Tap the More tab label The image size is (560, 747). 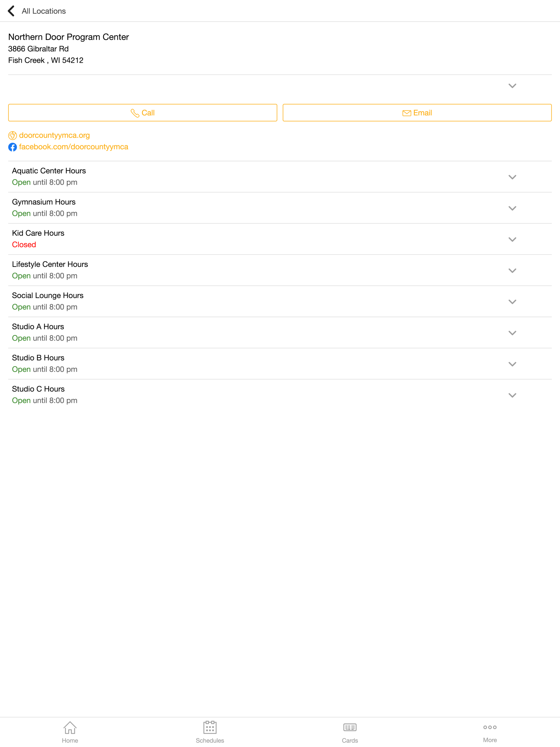(x=490, y=740)
